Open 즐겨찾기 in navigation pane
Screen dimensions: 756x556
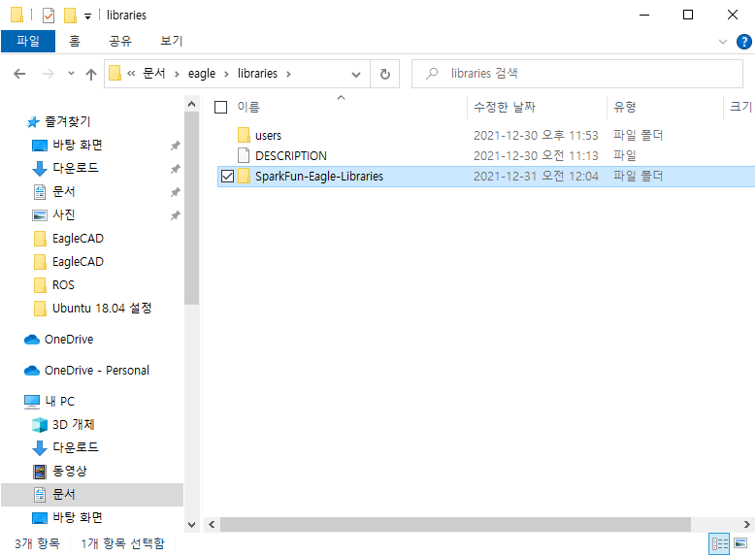(68, 121)
